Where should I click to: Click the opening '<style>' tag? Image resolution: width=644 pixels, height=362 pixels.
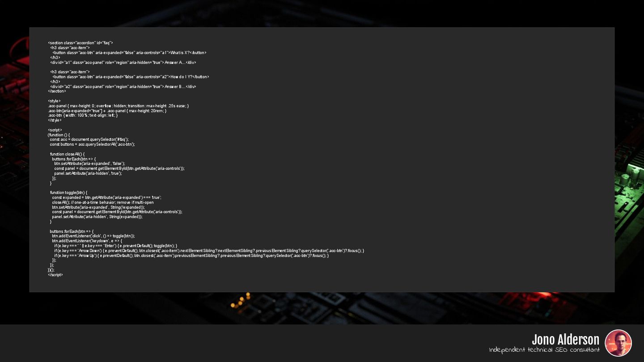pyautogui.click(x=54, y=101)
